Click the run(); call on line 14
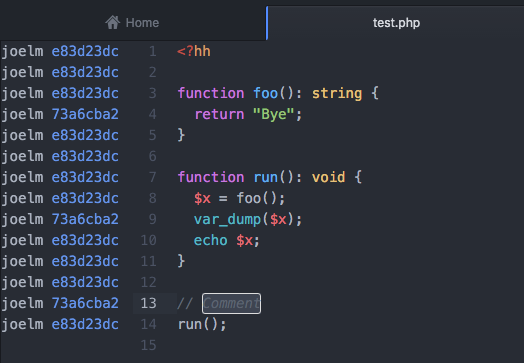 click(202, 324)
